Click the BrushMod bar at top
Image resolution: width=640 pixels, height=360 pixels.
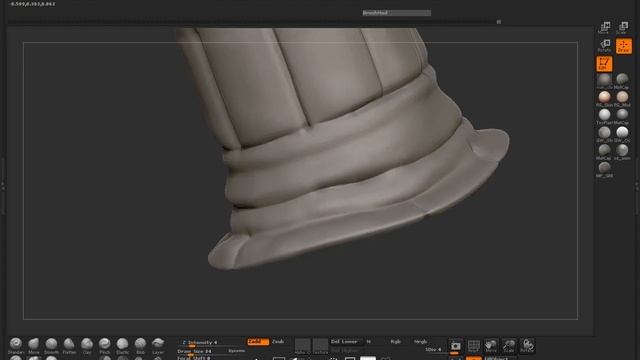pyautogui.click(x=396, y=13)
